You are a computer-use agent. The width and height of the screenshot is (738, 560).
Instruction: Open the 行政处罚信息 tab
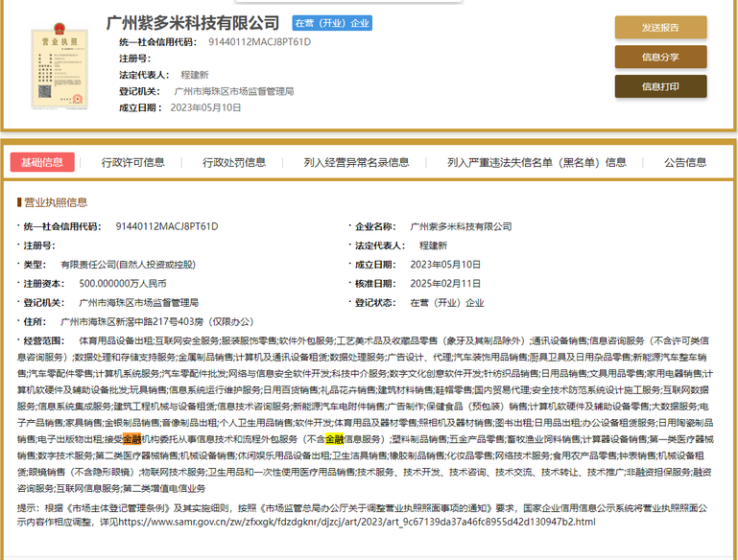point(234,162)
